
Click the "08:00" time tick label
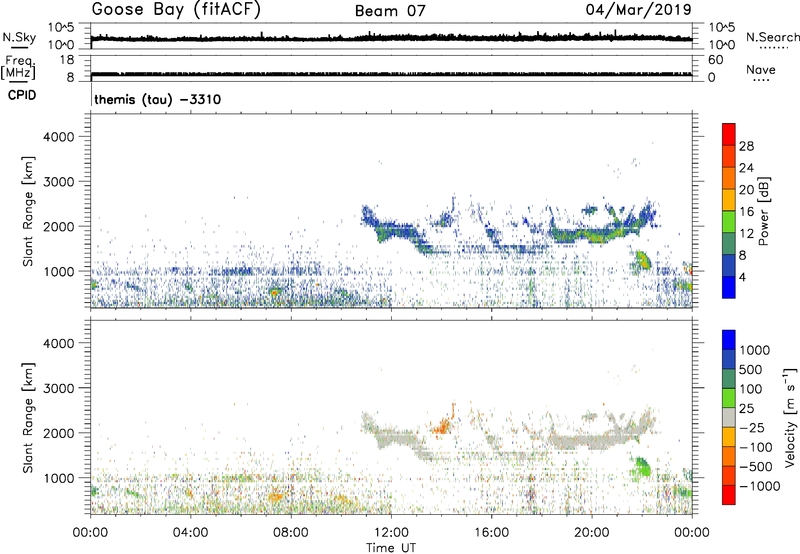tap(291, 533)
